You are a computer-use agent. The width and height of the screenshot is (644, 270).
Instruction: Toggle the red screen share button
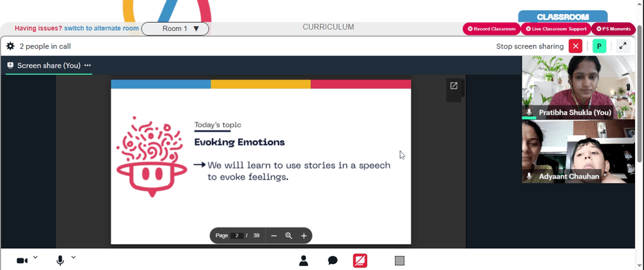pos(360,260)
